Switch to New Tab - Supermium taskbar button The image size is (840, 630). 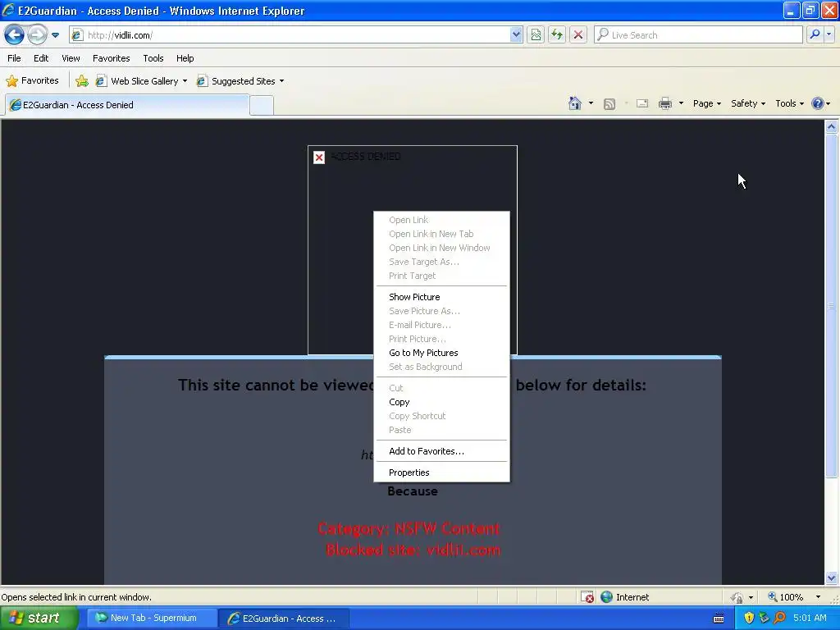[151, 618]
